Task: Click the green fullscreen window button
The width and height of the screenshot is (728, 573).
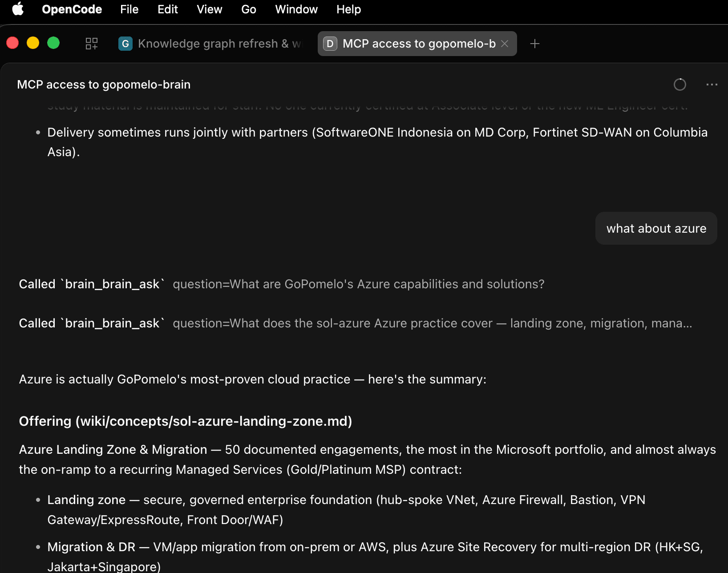Action: coord(53,43)
